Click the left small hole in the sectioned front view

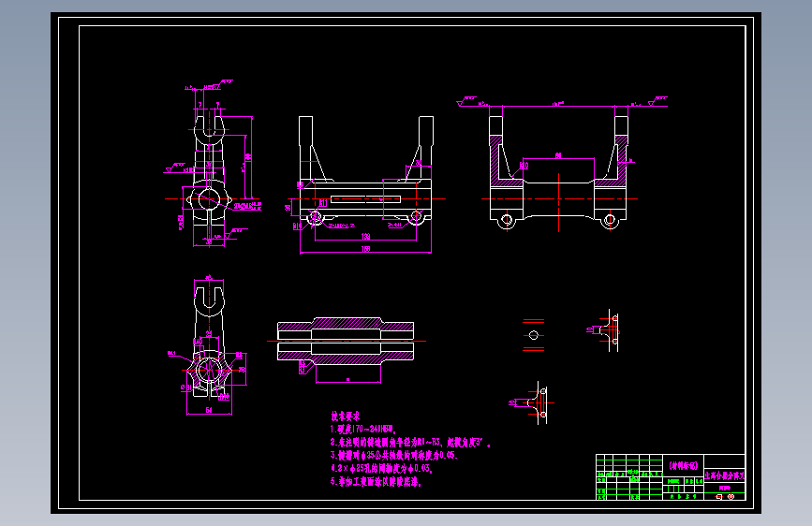507,220
